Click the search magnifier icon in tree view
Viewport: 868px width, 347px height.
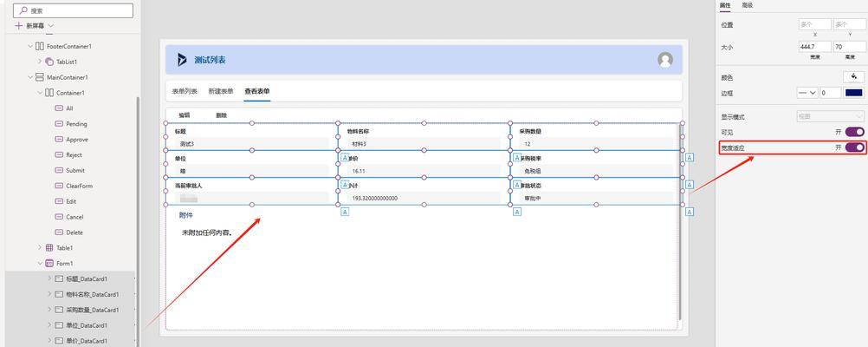tap(23, 10)
